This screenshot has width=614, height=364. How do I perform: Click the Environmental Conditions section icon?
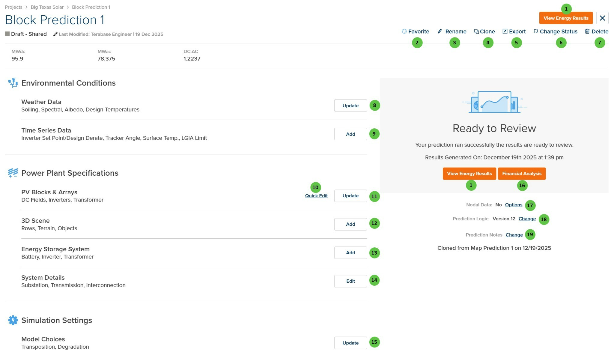(x=13, y=83)
